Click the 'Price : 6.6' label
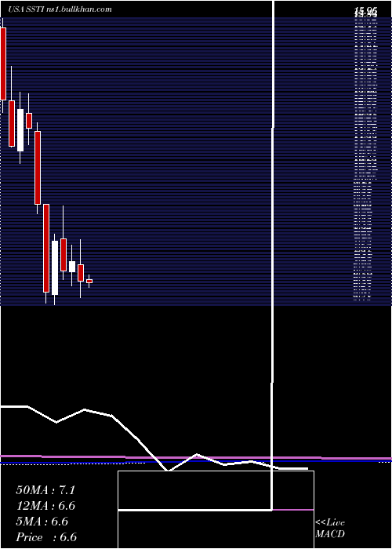The width and height of the screenshot is (392, 549). coord(46,537)
